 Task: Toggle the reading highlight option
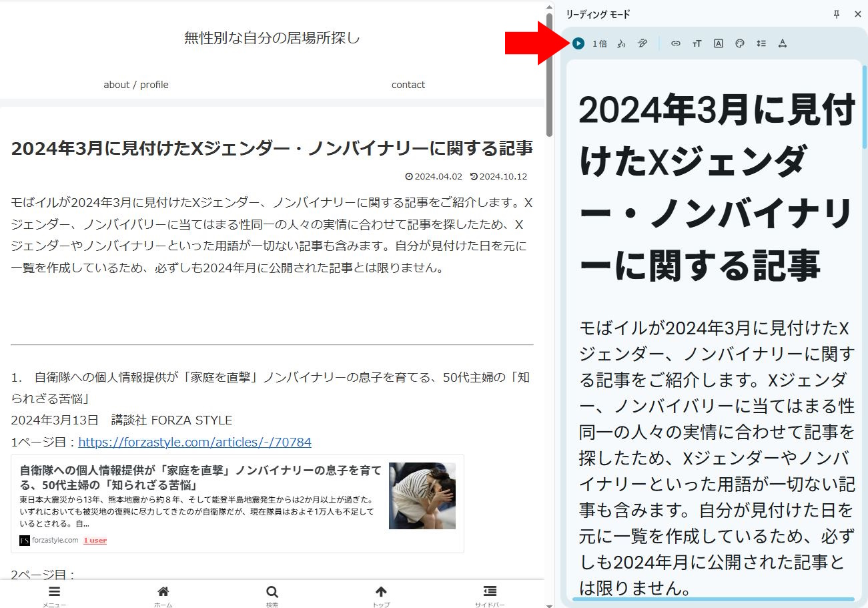click(x=642, y=43)
